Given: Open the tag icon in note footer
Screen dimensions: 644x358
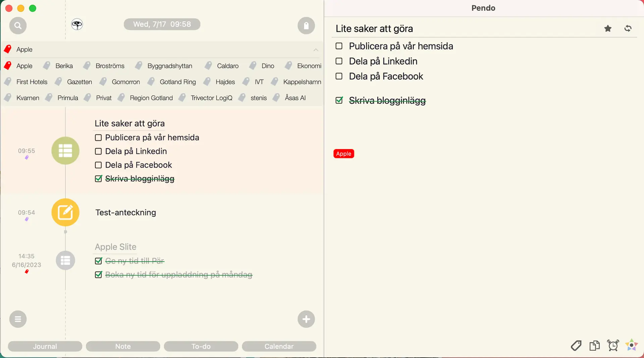Looking at the screenshot, I should (576, 345).
